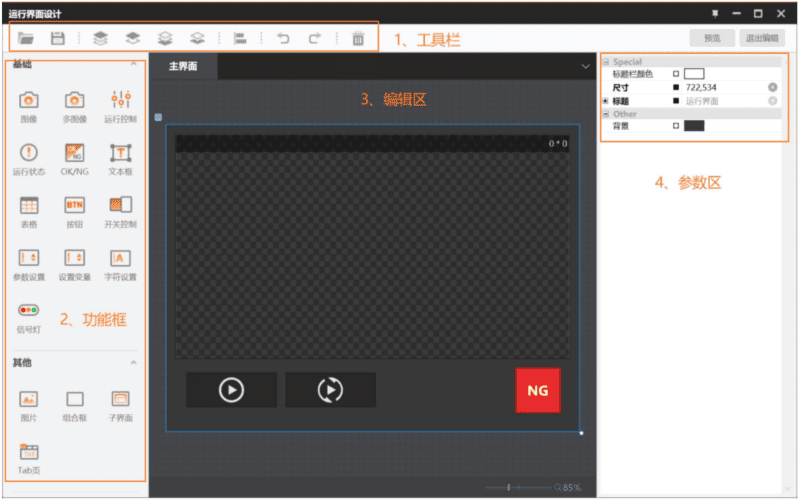Image resolution: width=801 pixels, height=501 pixels.
Task: Click the single-run play button on canvas
Action: pos(231,390)
